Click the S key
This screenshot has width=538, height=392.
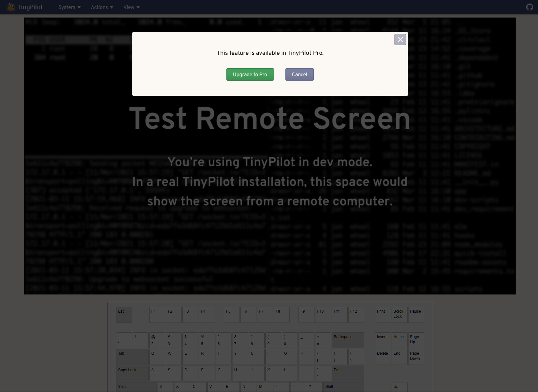(174, 374)
